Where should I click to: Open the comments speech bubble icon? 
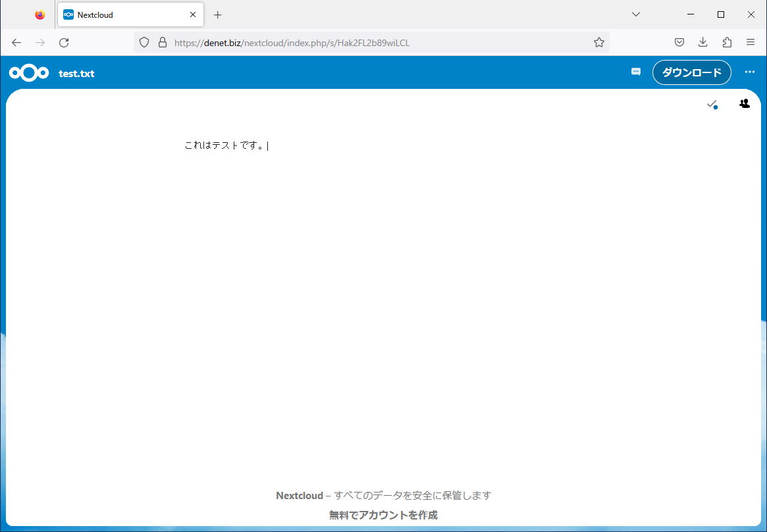(x=636, y=72)
